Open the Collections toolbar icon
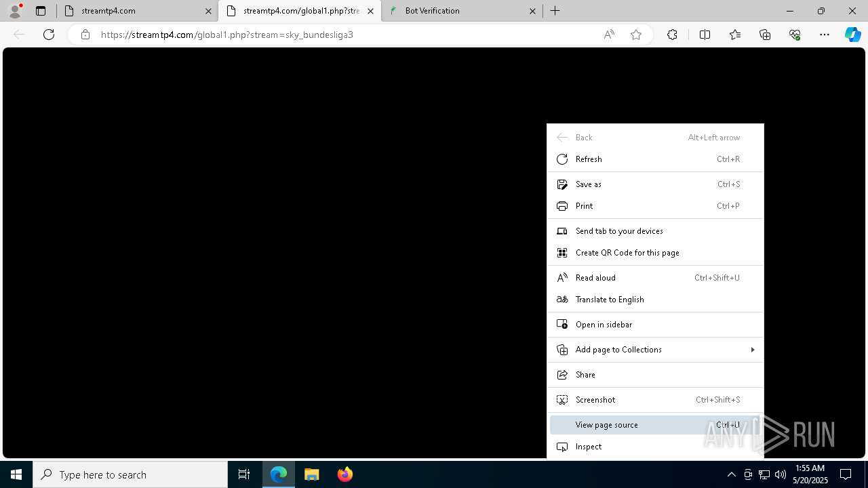Screen dimensions: 868x488 tap(765, 35)
